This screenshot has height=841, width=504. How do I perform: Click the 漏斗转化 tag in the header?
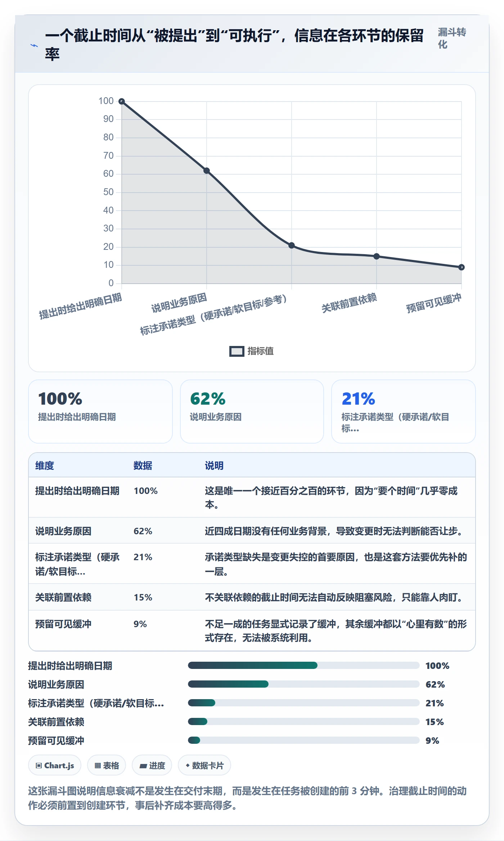tap(452, 38)
